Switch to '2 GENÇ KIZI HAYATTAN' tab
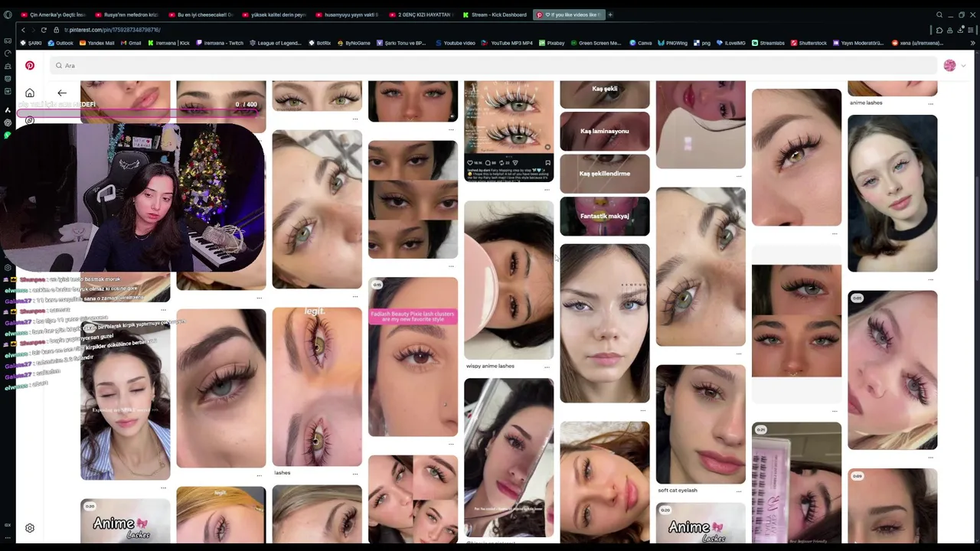The image size is (980, 551). click(x=421, y=15)
